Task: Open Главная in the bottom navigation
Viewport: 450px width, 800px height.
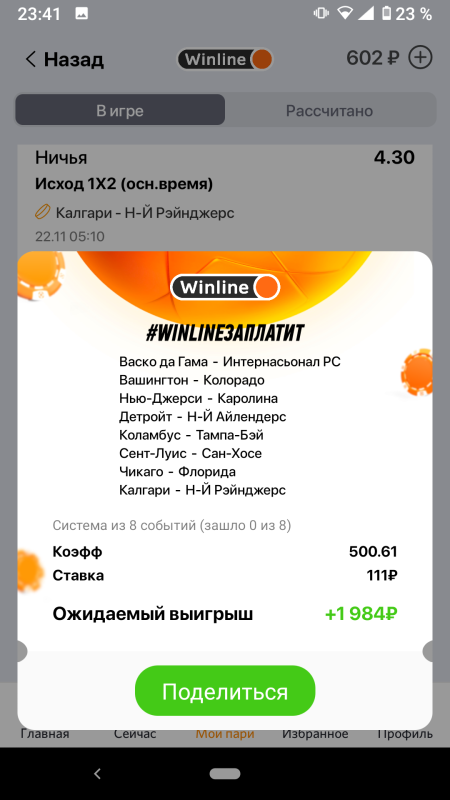Action: tap(45, 734)
